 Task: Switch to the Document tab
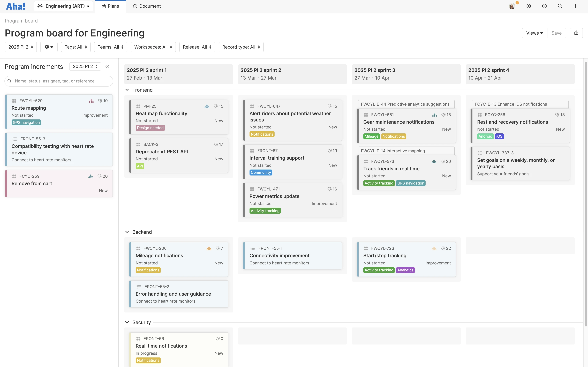pyautogui.click(x=147, y=6)
